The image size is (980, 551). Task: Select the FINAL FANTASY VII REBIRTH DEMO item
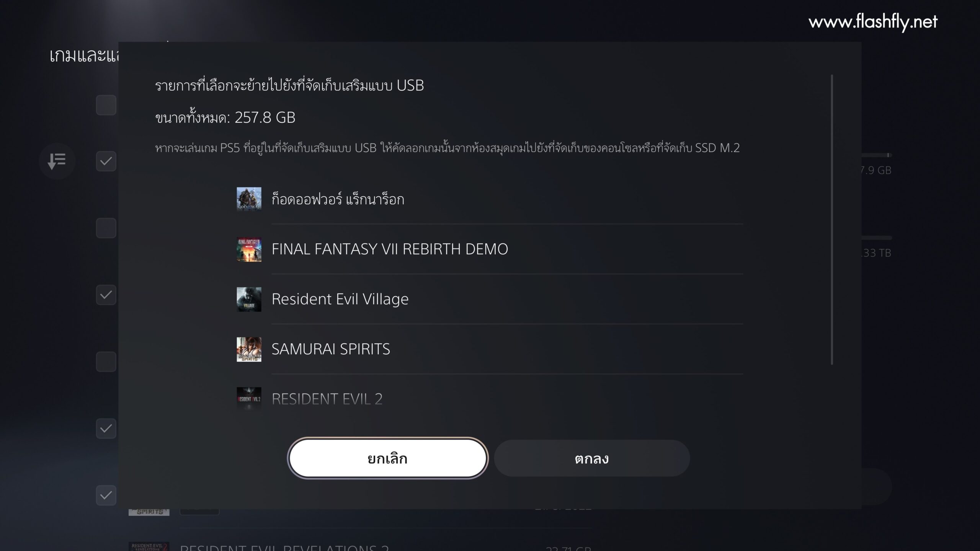point(490,249)
